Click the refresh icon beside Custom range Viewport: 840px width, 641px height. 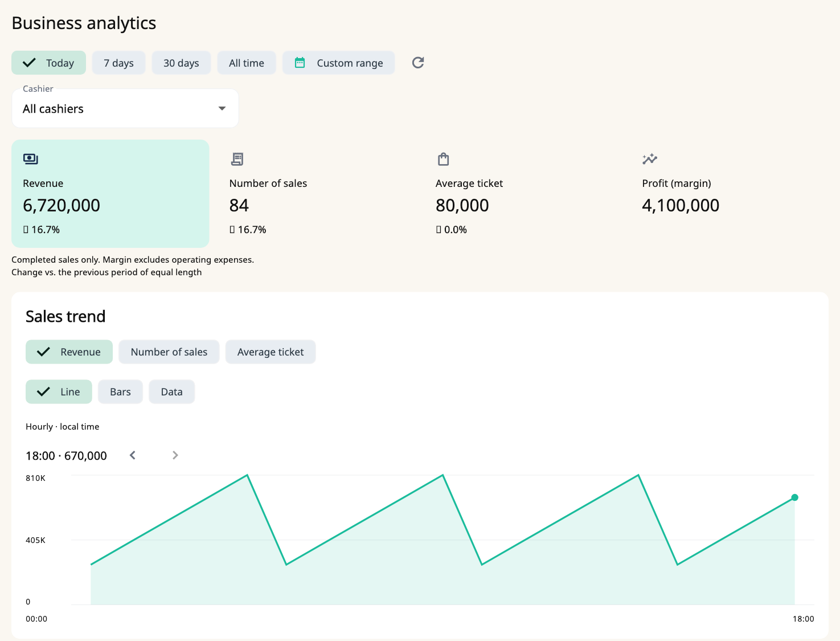coord(418,63)
